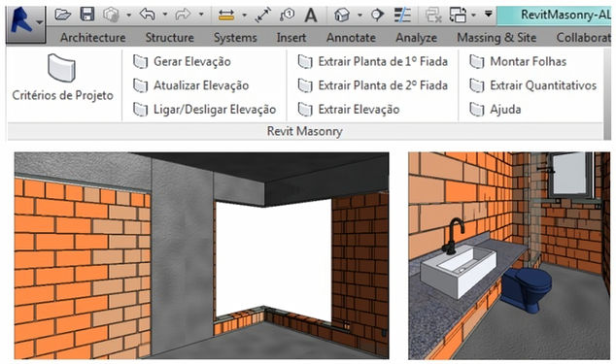Image resolution: width=616 pixels, height=364 pixels.
Task: Click Gerar Elevação command
Action: click(182, 62)
